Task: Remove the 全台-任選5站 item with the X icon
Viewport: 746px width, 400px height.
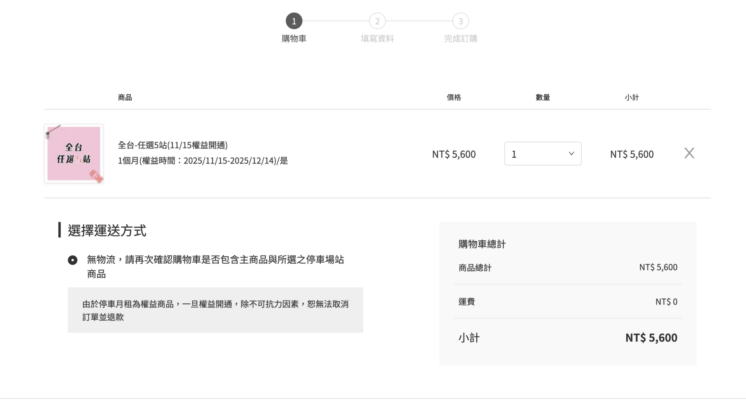Action: 689,153
